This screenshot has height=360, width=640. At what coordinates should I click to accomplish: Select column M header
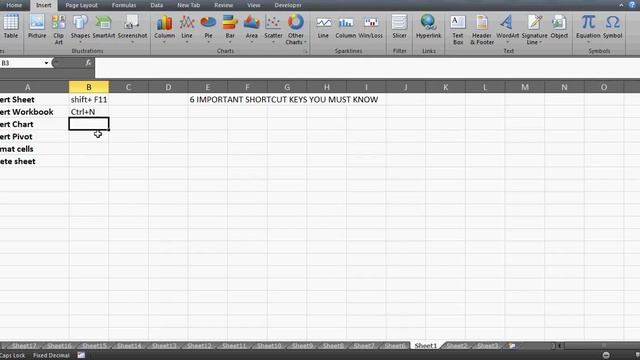click(x=525, y=87)
